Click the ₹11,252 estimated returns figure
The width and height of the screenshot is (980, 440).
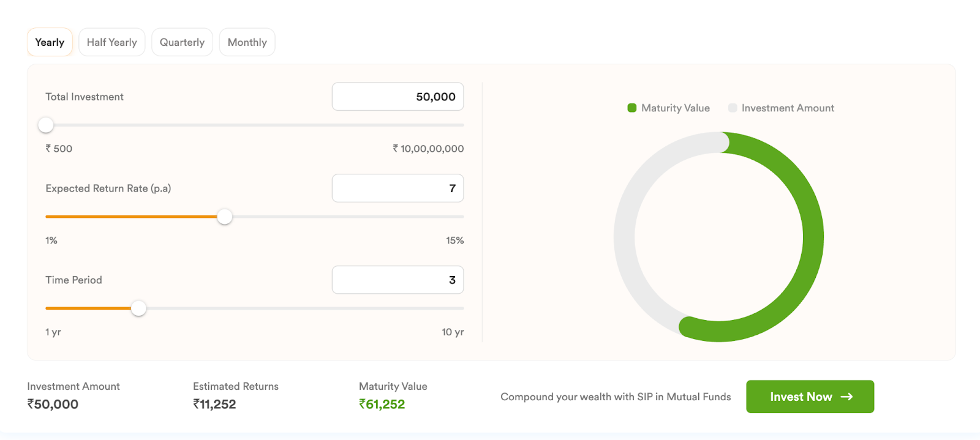coord(214,404)
